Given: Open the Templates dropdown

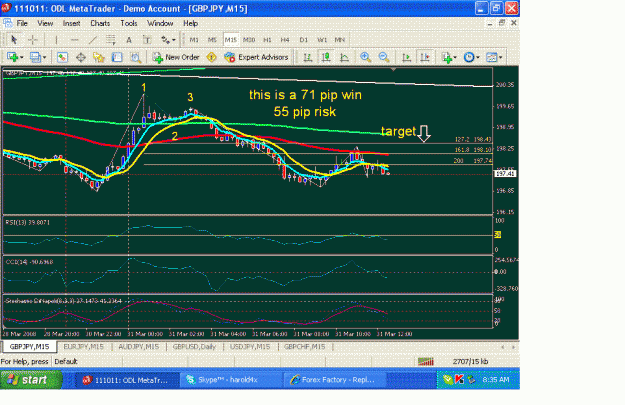Looking at the screenshot, I should pos(494,57).
